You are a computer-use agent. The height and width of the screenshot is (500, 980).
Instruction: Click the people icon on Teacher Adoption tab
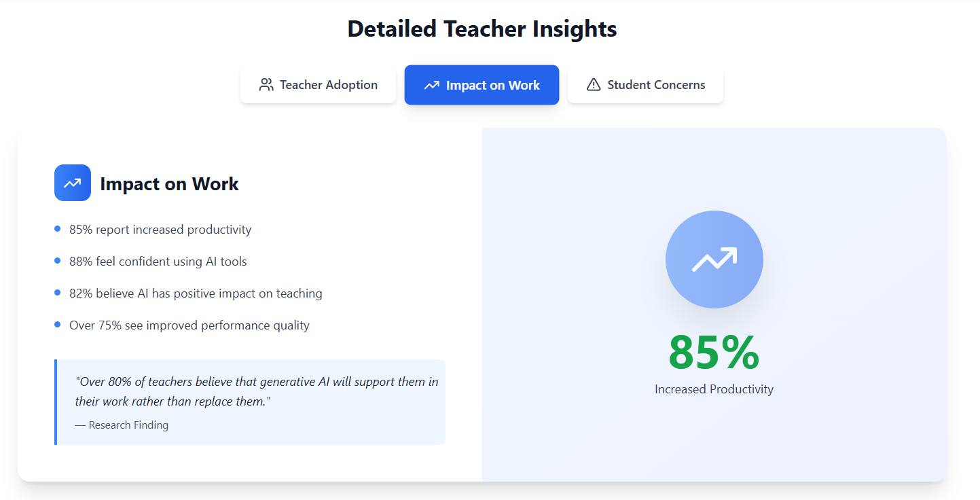point(266,85)
